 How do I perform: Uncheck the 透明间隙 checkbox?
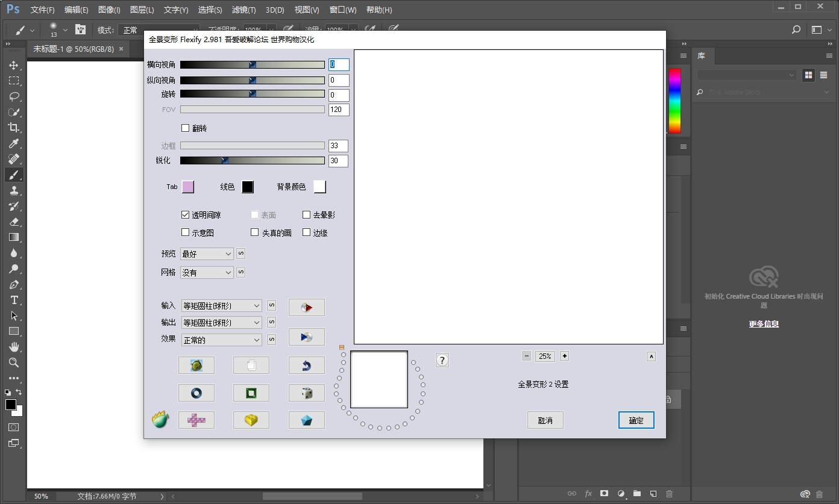point(186,215)
